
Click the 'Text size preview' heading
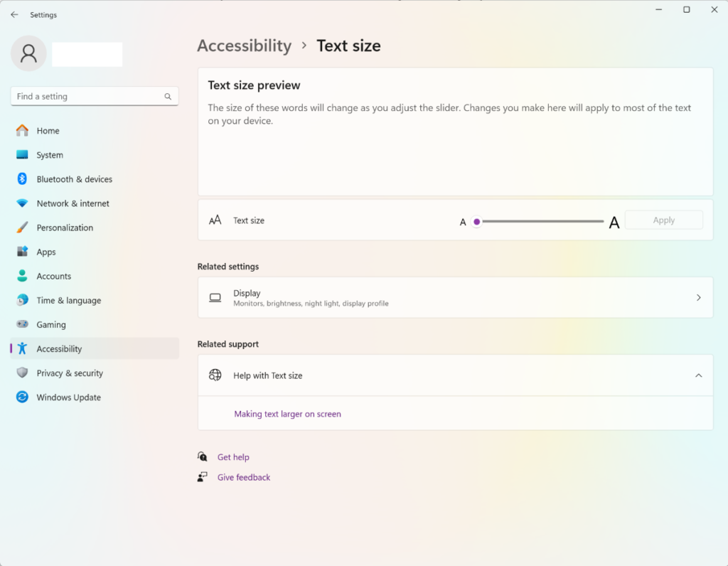point(254,85)
